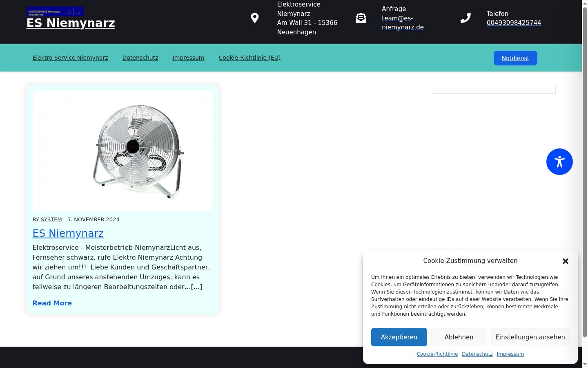Open the accessibility options button
The width and height of the screenshot is (588, 368).
[559, 162]
